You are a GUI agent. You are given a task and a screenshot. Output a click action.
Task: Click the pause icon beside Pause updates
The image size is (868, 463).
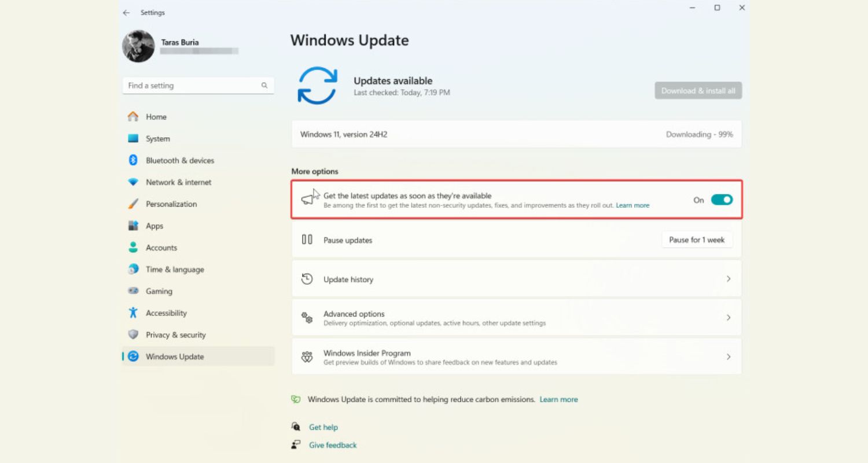click(307, 240)
